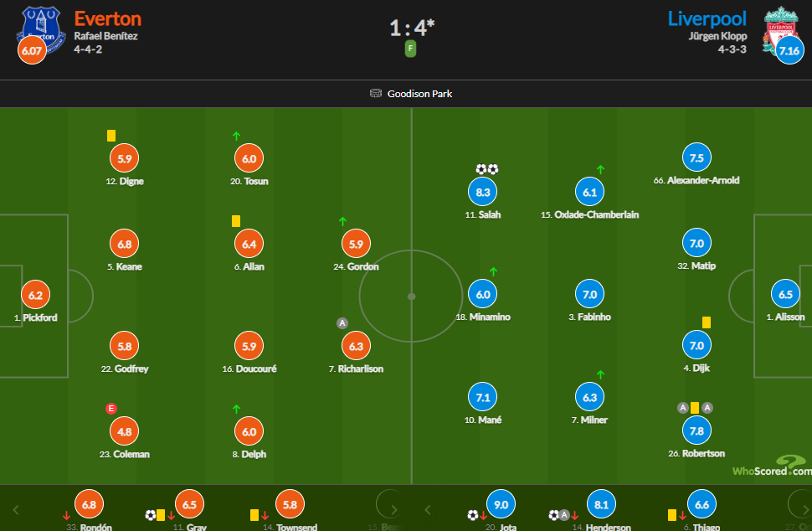Click the Everton 6.07 team rating badge
The width and height of the screenshot is (812, 531).
(32, 50)
